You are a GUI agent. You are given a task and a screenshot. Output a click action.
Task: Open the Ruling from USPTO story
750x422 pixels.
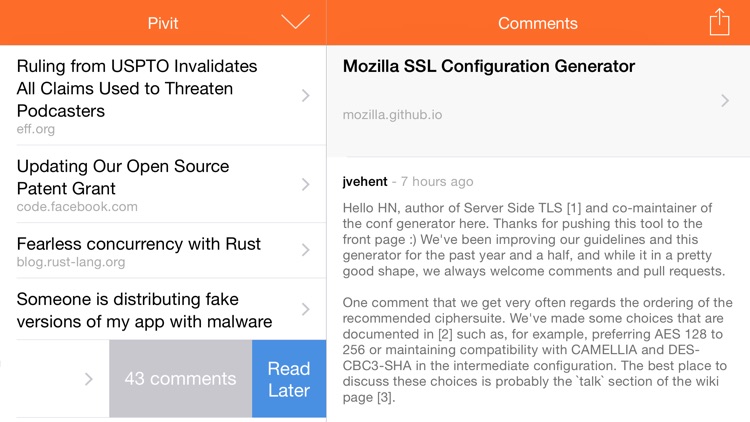(137, 88)
